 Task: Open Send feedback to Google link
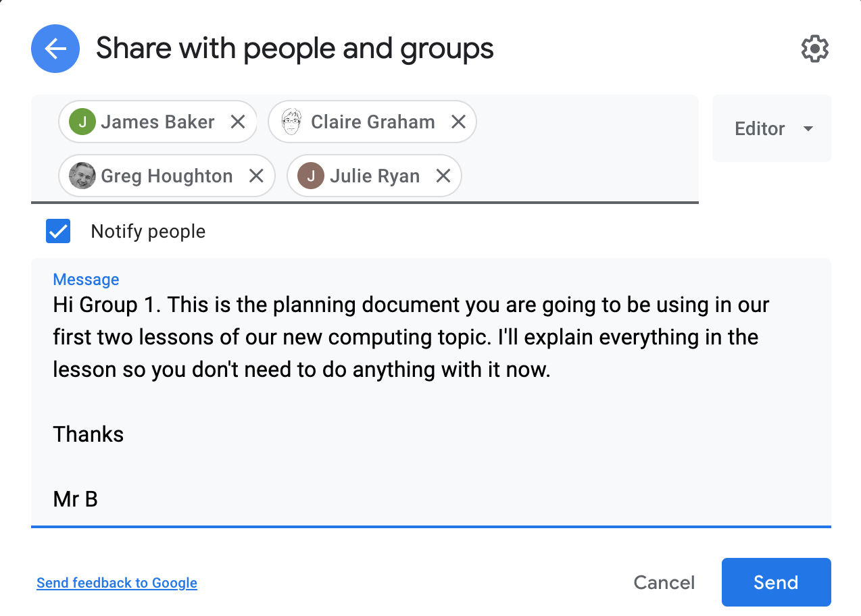coord(117,583)
